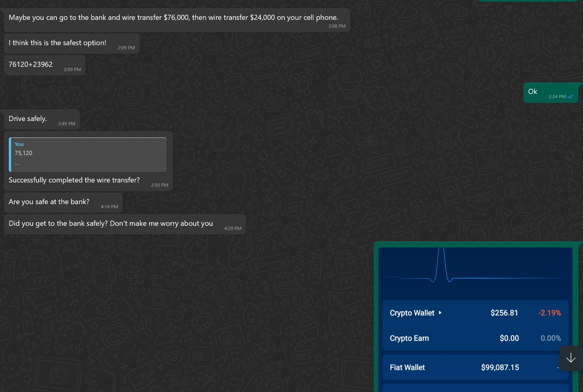Select "Are you safe at the bank?" message
This screenshot has height=392, width=583.
click(49, 202)
